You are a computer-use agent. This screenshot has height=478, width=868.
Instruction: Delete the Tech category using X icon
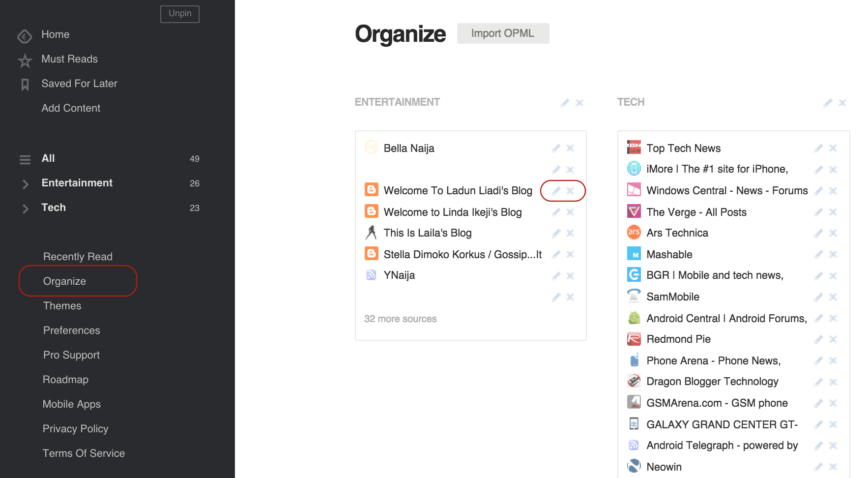tap(842, 103)
